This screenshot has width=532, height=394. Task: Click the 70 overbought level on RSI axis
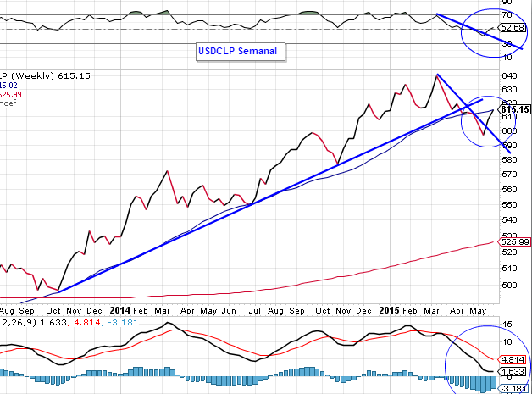[x=507, y=14]
